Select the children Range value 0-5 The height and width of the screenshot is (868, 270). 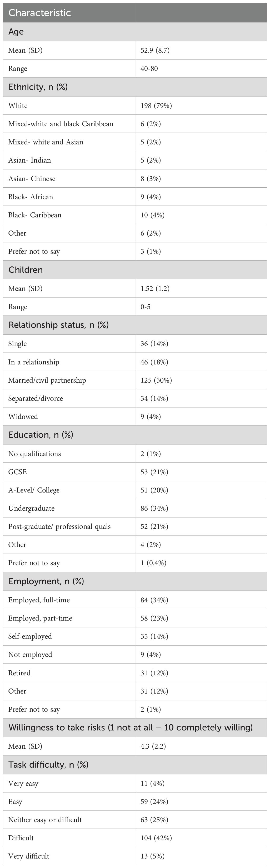[146, 307]
